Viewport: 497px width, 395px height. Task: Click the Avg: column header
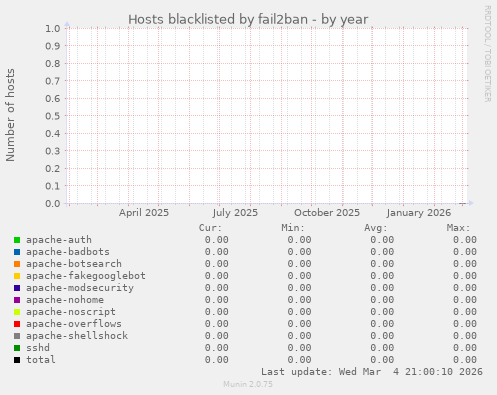(x=376, y=228)
